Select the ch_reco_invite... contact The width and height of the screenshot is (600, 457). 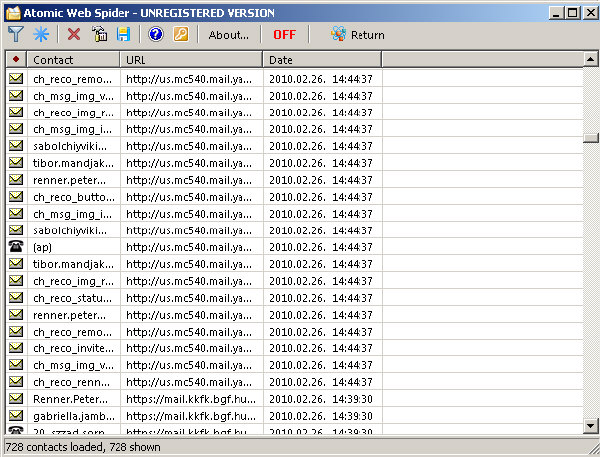click(73, 348)
